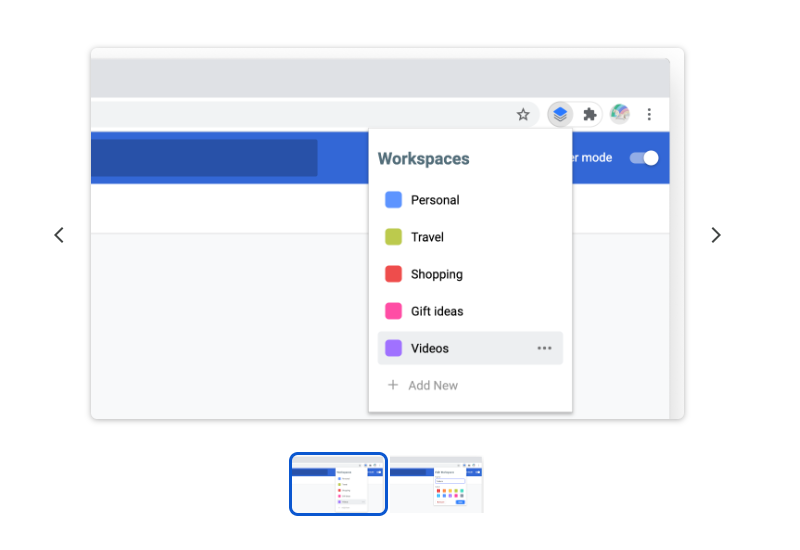Image resolution: width=800 pixels, height=550 pixels.
Task: Switch to the Shopping workspace
Action: pyautogui.click(x=437, y=274)
